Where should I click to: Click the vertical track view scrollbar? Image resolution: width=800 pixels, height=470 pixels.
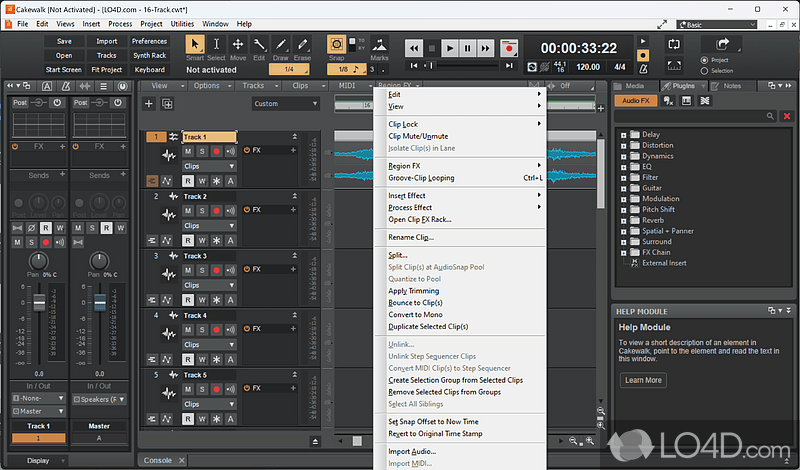click(x=601, y=174)
